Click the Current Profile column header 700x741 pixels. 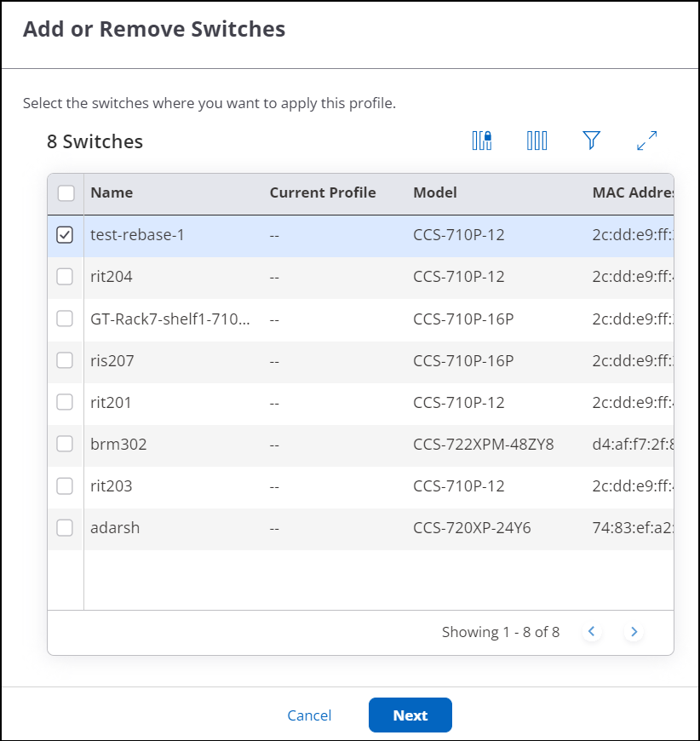click(323, 192)
